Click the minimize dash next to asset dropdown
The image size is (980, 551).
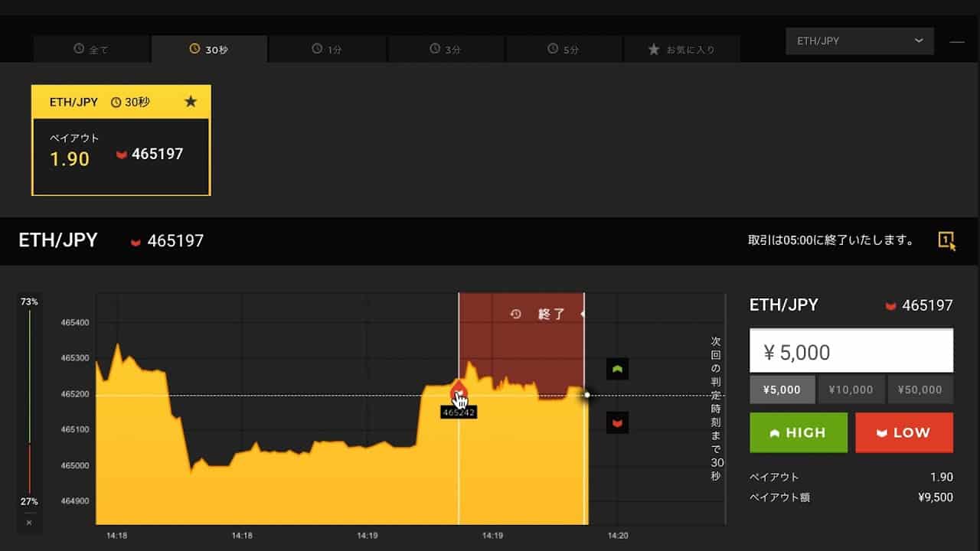click(957, 42)
